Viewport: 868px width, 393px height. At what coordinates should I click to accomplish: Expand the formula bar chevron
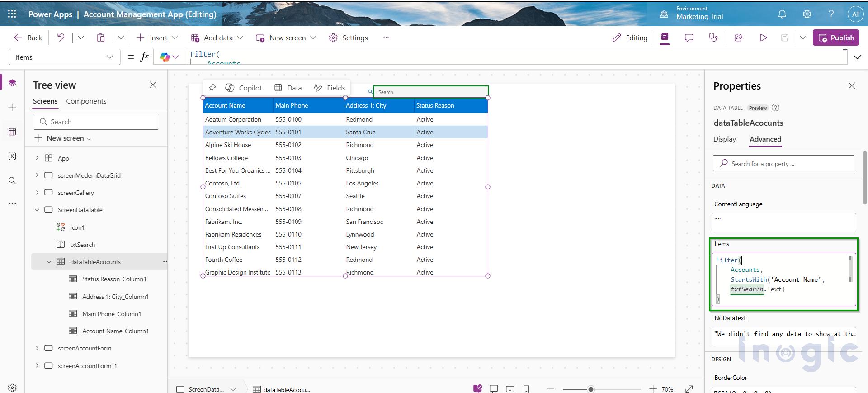coord(857,57)
